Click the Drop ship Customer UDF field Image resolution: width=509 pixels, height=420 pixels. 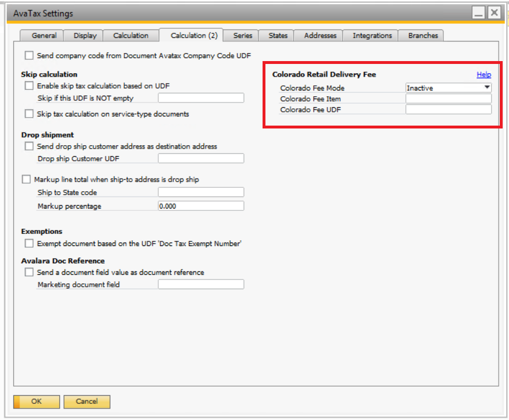[201, 158]
